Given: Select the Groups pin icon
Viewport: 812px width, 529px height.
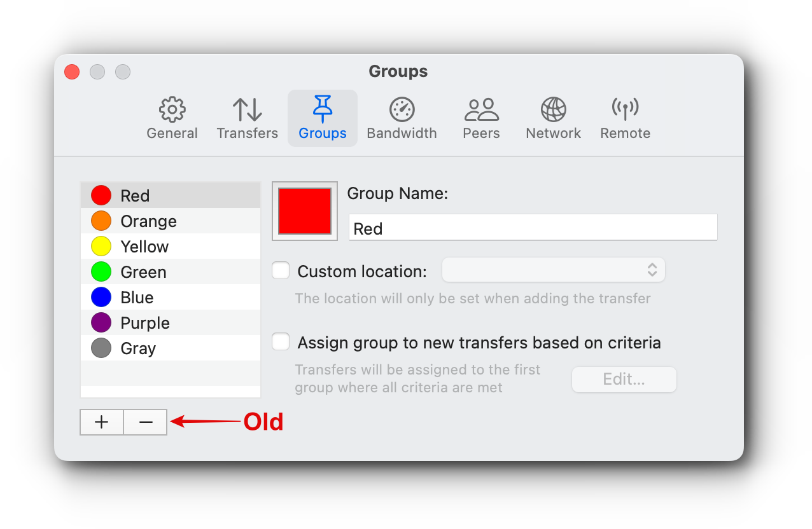Looking at the screenshot, I should [323, 109].
